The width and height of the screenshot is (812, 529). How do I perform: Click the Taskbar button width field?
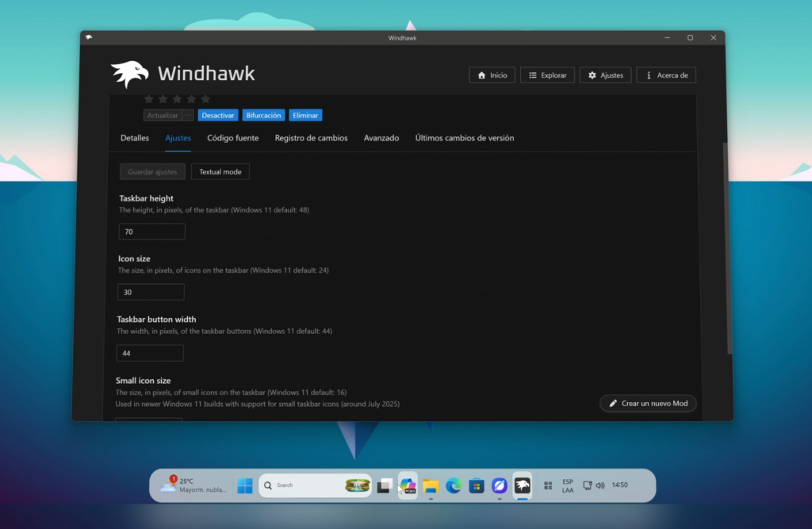pyautogui.click(x=150, y=354)
